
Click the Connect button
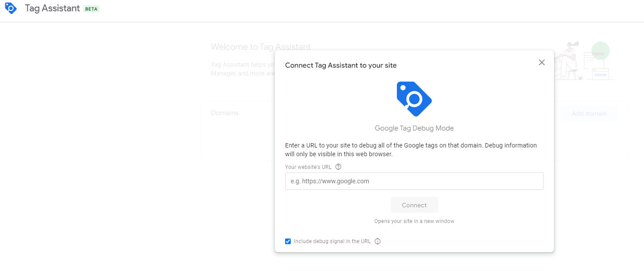(x=414, y=205)
